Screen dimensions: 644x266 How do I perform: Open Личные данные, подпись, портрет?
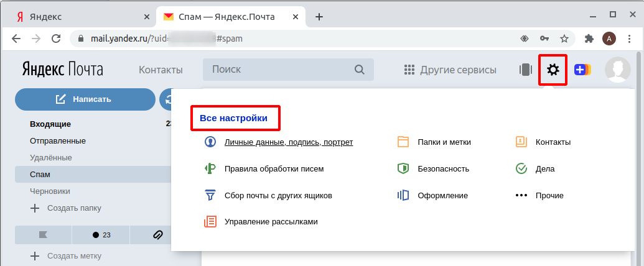tap(289, 142)
